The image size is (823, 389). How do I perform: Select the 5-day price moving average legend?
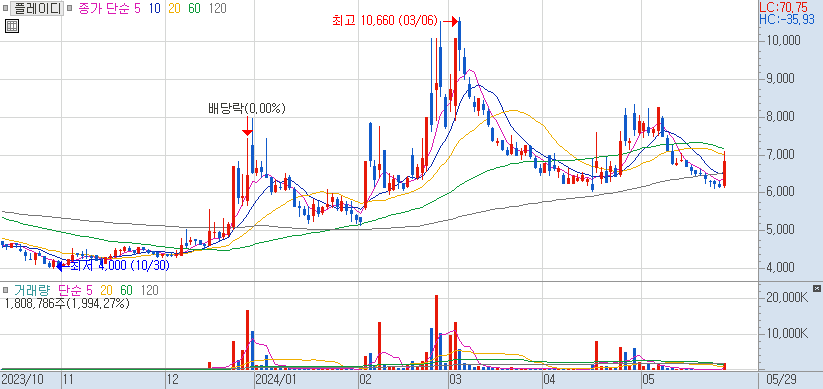coord(137,8)
